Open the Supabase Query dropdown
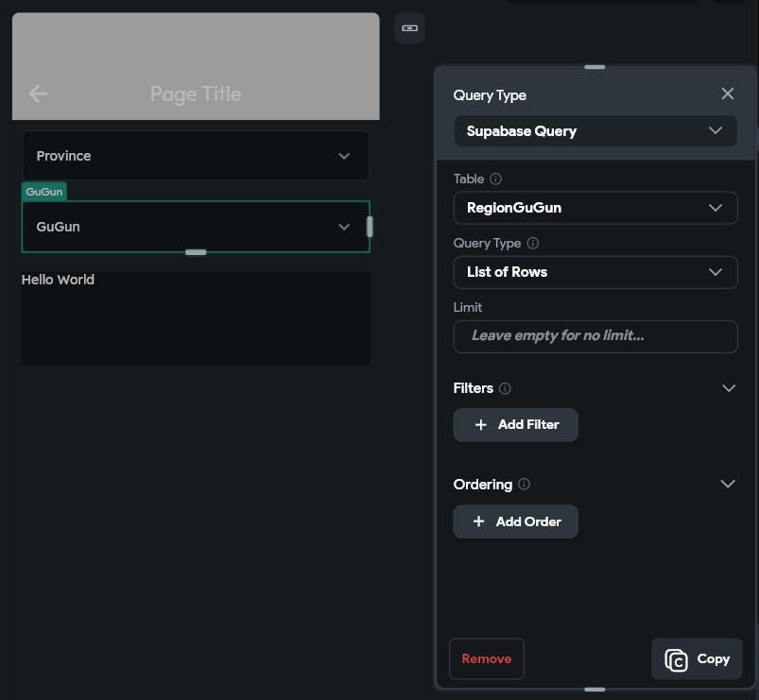This screenshot has height=700, width=759. tap(595, 131)
